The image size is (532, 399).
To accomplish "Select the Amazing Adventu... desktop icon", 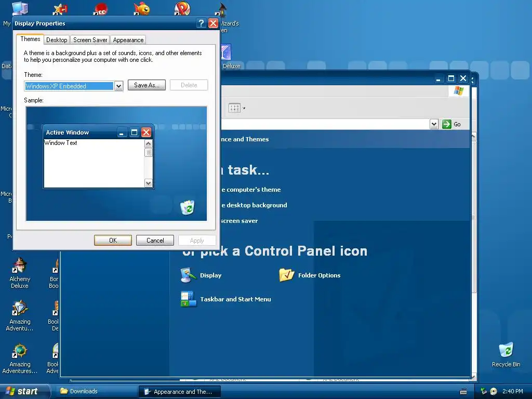I will point(20,315).
